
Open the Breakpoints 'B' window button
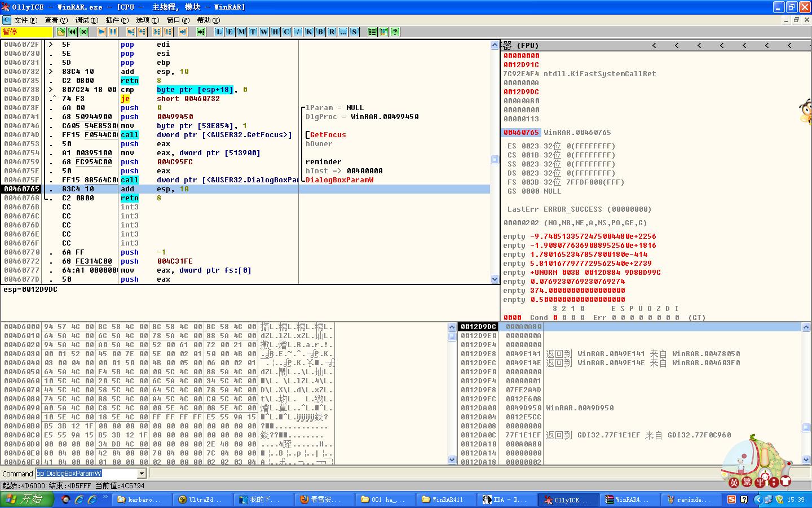coord(320,32)
